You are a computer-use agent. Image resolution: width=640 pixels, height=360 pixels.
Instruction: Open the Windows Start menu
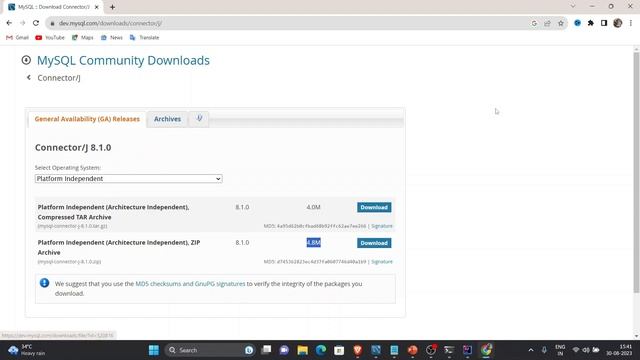tap(154, 350)
